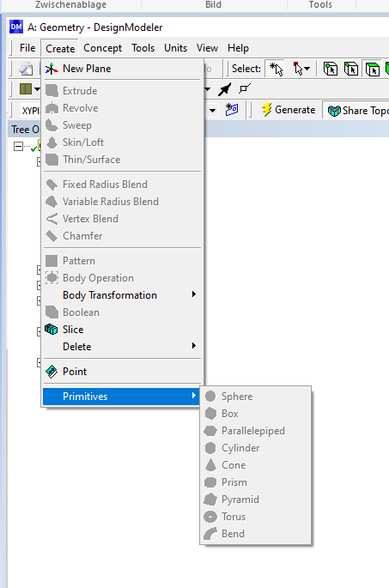The image size is (389, 588).
Task: Click the Generate button
Action: [x=289, y=110]
